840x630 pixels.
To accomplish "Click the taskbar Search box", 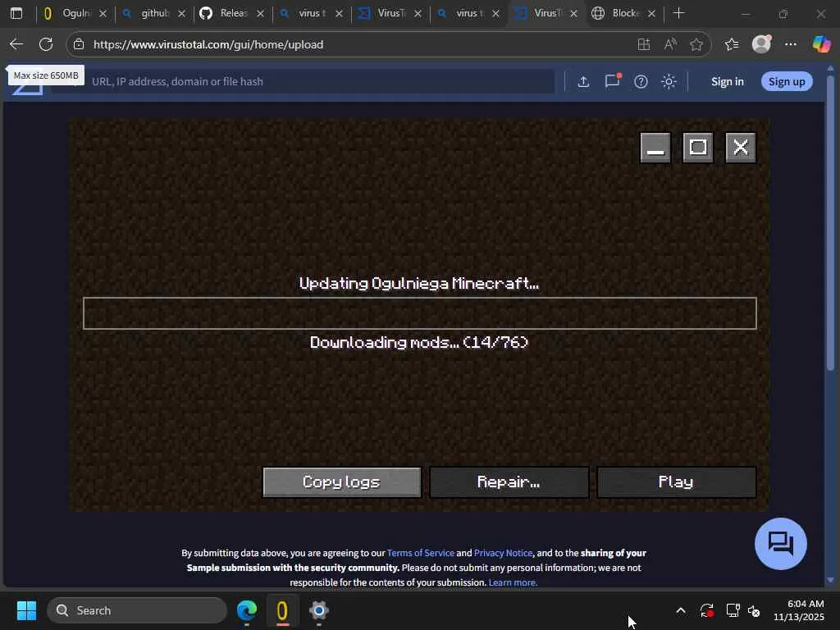I will pyautogui.click(x=137, y=610).
